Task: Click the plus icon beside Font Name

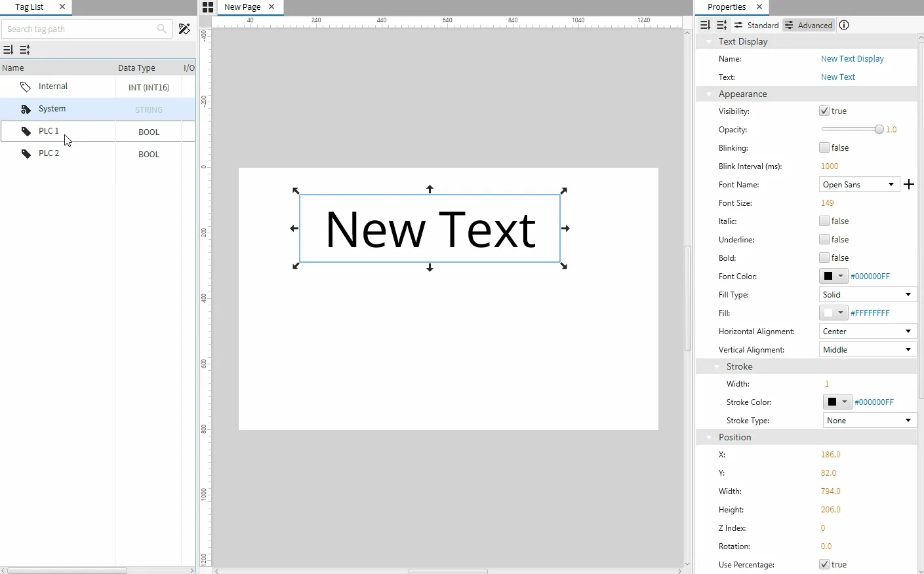Action: (909, 185)
